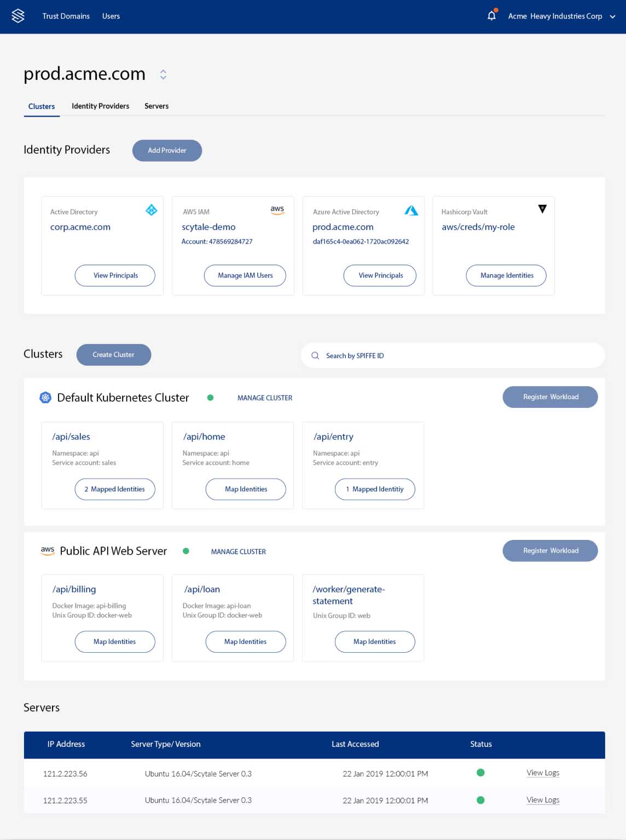Switch to the Identity Providers tab

point(101,106)
